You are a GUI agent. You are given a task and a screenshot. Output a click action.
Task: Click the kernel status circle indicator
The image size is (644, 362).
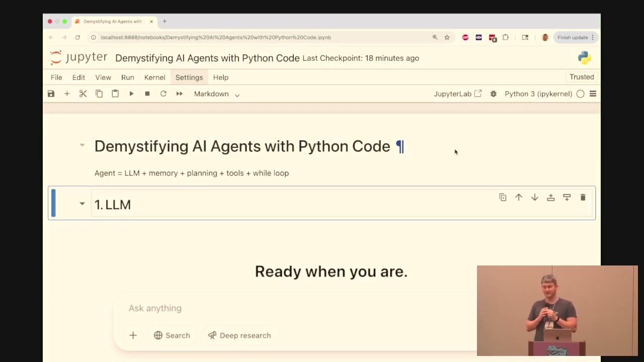tap(581, 94)
